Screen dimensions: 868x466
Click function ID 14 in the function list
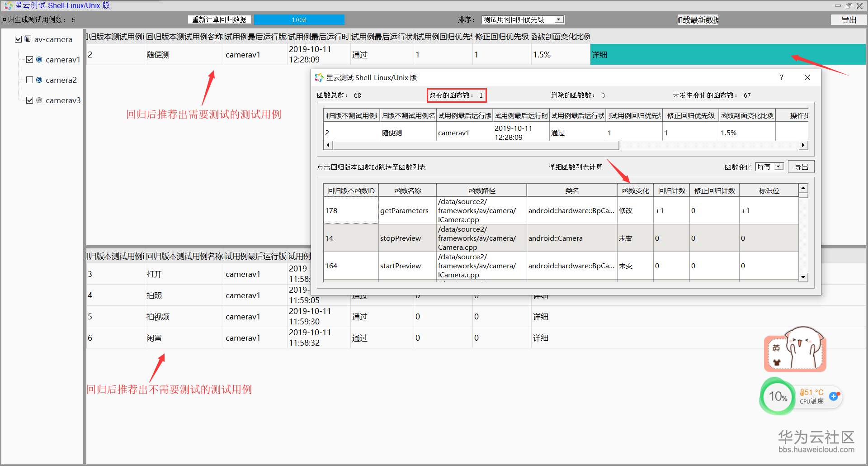(x=351, y=238)
